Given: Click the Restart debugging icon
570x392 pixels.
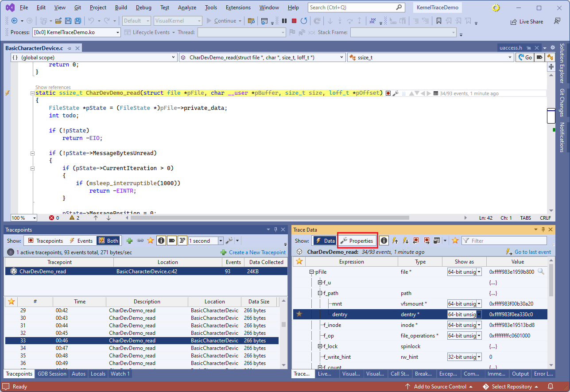Looking at the screenshot, I should (304, 21).
